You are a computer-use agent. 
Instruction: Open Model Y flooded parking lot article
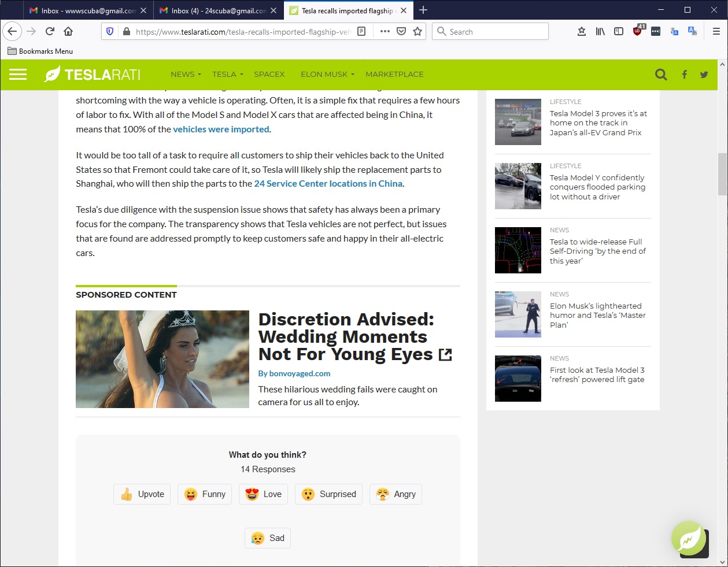tap(598, 187)
